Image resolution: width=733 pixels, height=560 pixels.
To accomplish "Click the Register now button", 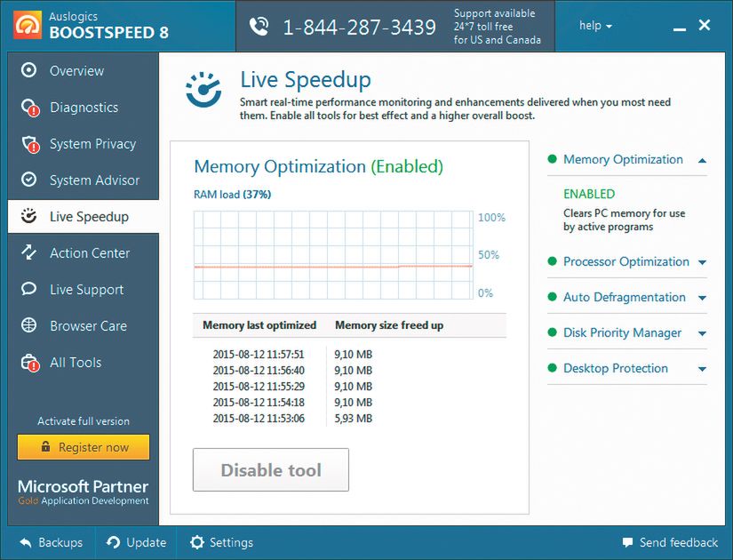I will [84, 447].
